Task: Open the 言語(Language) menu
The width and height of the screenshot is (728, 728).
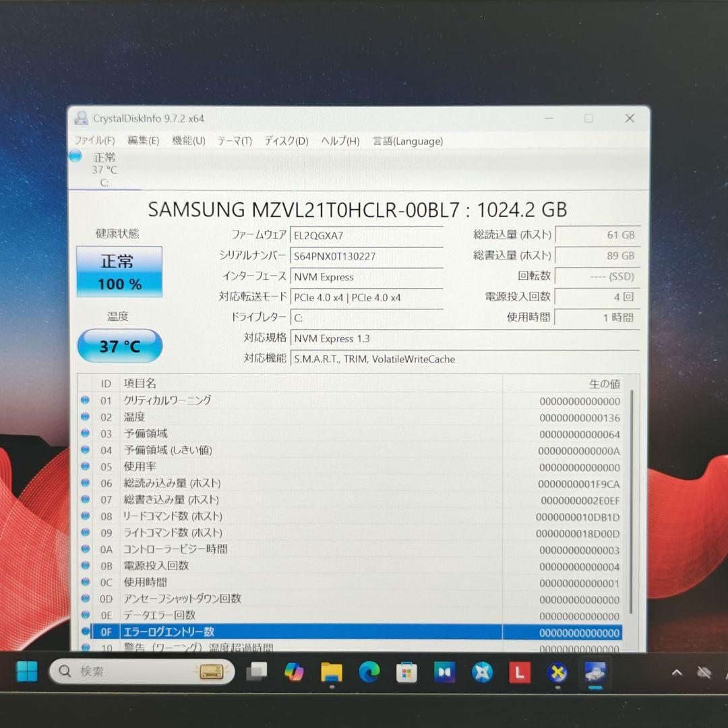Action: (408, 141)
